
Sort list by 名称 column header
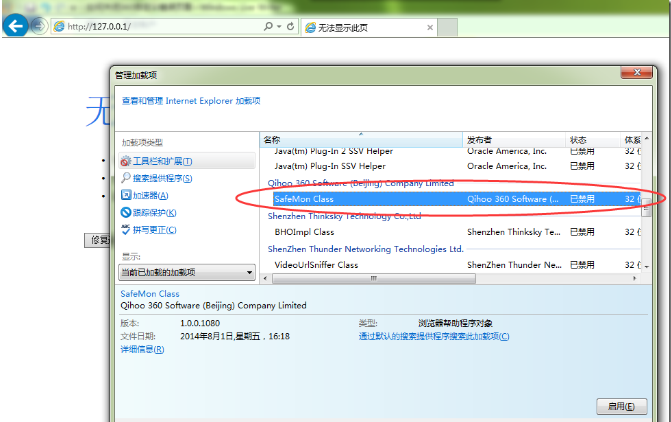pyautogui.click(x=361, y=140)
